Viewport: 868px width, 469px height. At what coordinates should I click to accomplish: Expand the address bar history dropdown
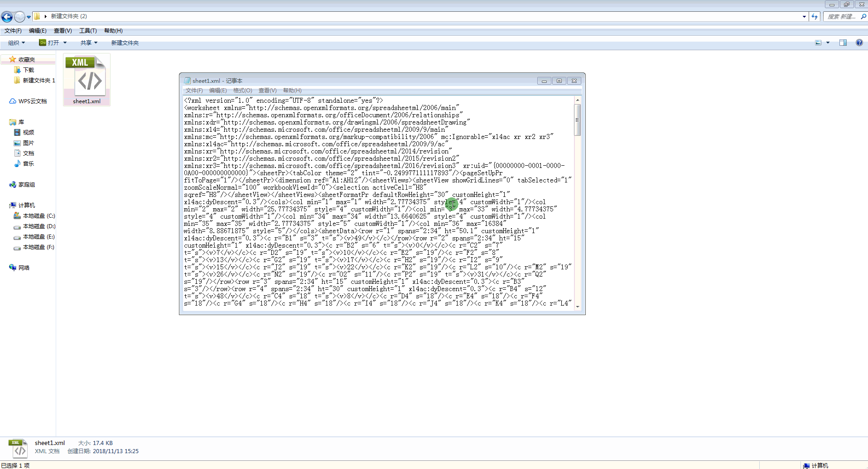[804, 16]
